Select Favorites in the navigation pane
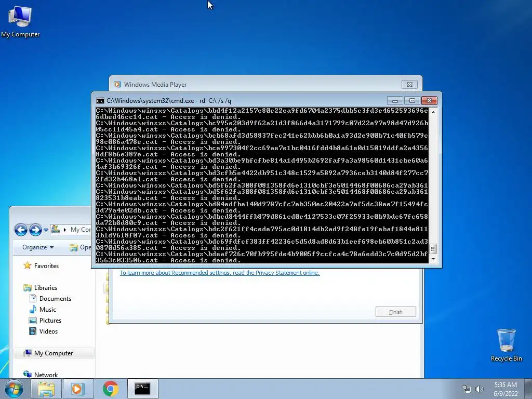 tap(41, 265)
